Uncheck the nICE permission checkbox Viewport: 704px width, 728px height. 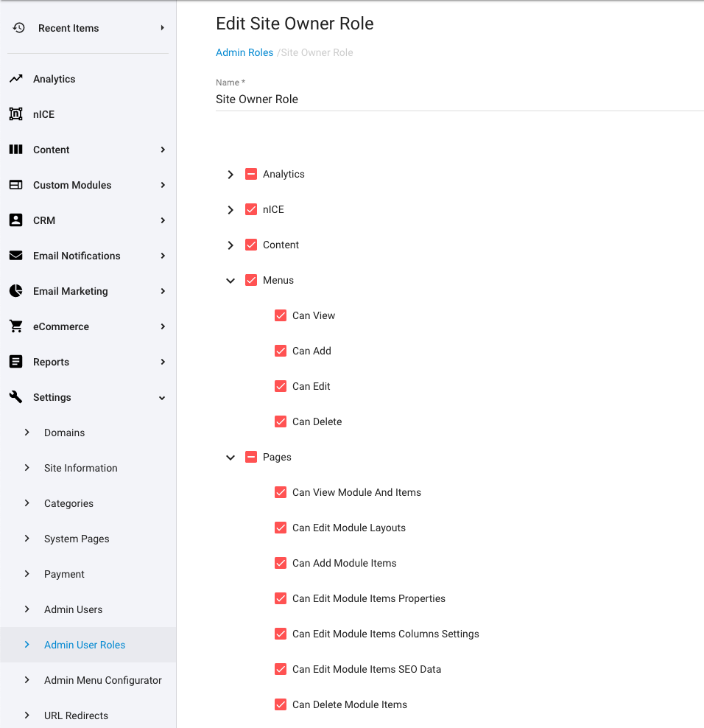point(251,209)
